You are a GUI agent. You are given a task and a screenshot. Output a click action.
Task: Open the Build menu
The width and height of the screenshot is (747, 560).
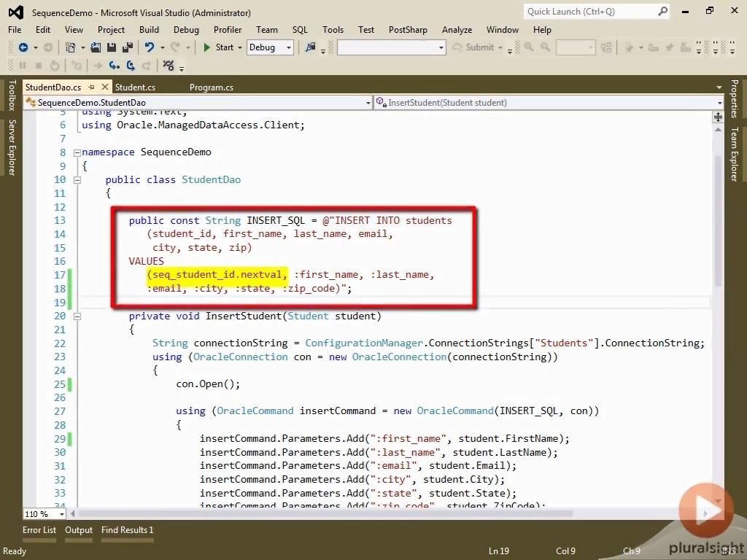(149, 29)
